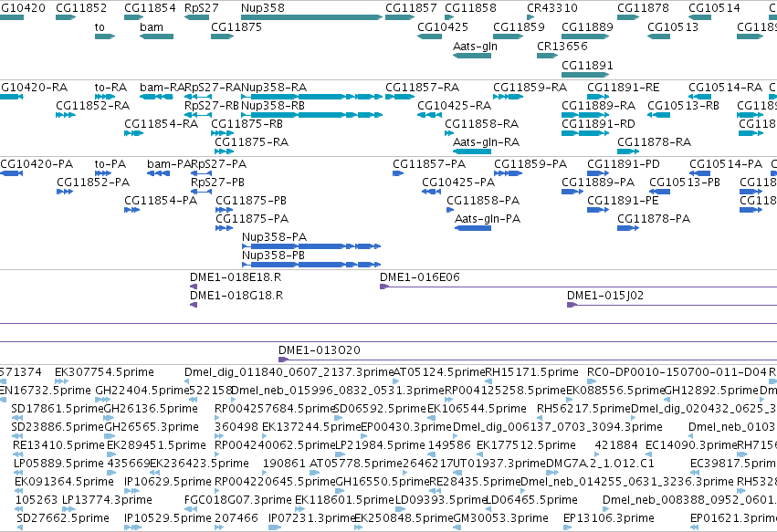Click the CG11875-PB protein label
777x532 pixels.
click(251, 201)
